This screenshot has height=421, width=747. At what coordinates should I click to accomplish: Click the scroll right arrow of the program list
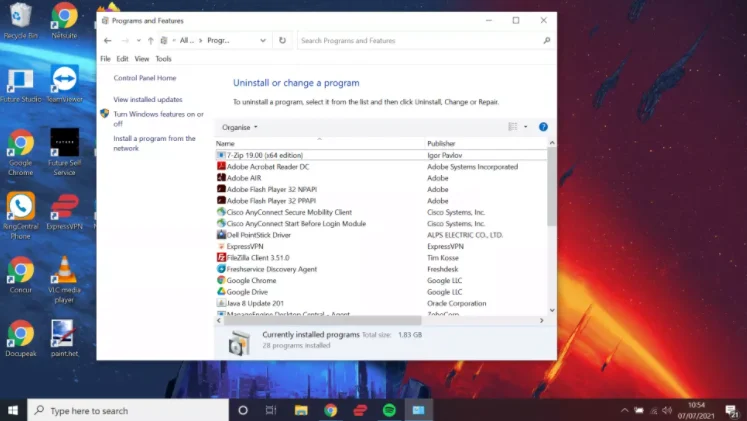(x=542, y=321)
